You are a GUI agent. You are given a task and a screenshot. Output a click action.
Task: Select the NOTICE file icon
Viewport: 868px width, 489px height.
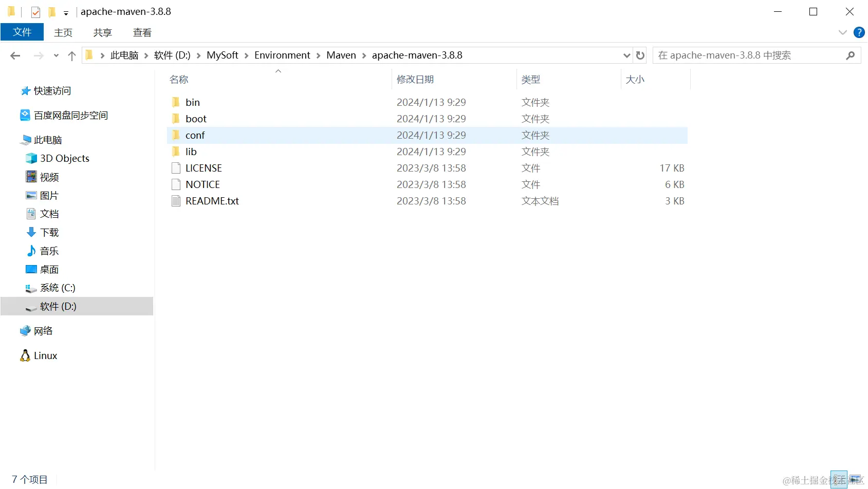click(x=176, y=184)
